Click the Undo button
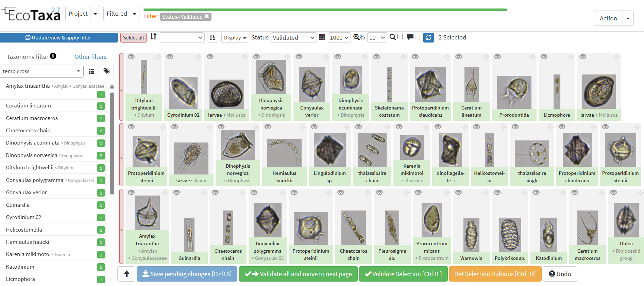The width and height of the screenshot is (644, 286). [x=560, y=274]
